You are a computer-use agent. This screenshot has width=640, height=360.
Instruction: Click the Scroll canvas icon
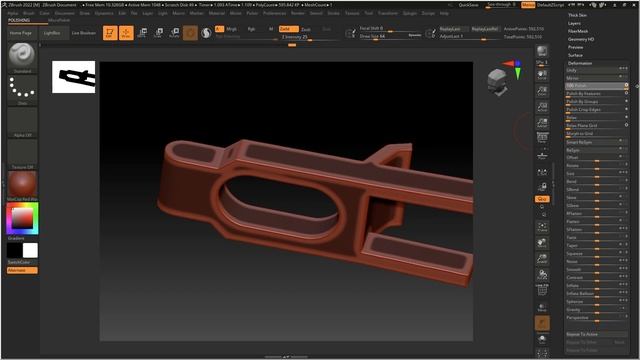tap(542, 75)
